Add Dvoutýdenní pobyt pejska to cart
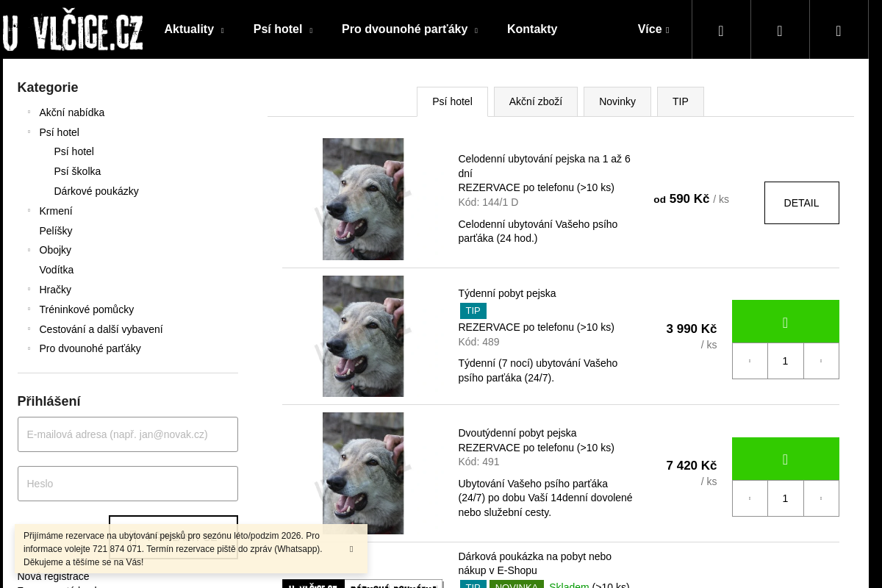 click(x=785, y=459)
